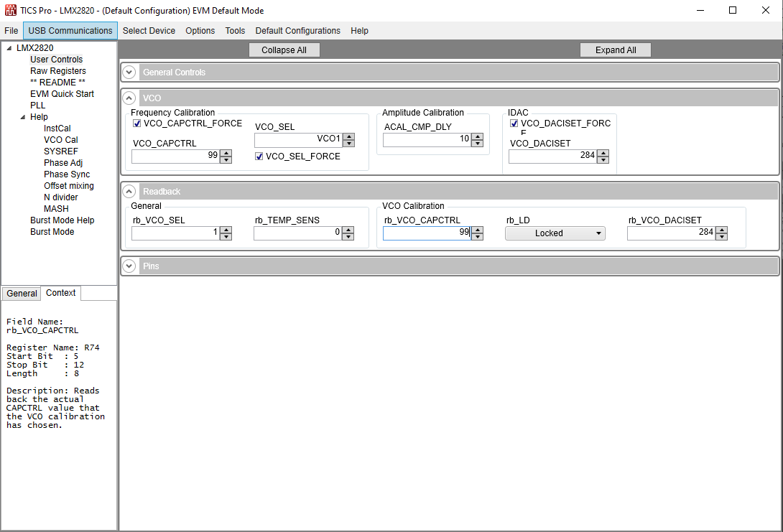
Task: Open N divider help page
Action: (x=61, y=197)
